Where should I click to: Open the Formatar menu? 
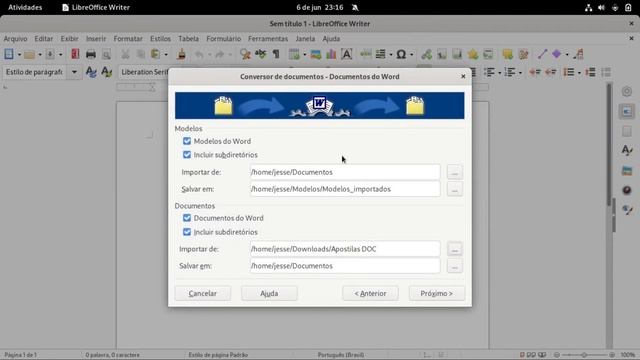128,39
